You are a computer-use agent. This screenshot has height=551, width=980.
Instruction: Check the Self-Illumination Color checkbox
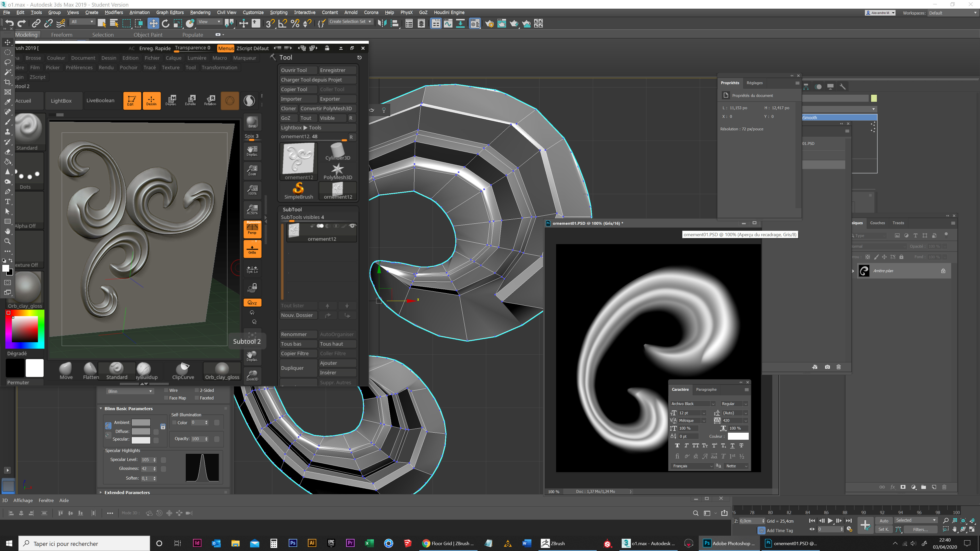pos(174,422)
